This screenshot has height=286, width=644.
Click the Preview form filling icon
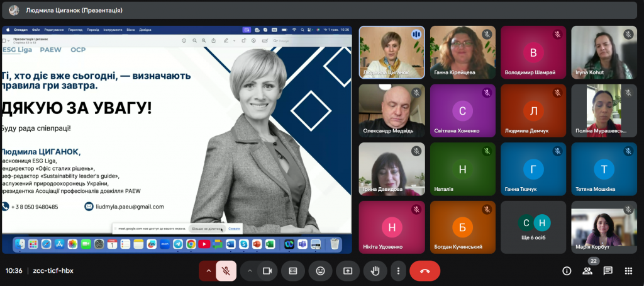[265, 40]
